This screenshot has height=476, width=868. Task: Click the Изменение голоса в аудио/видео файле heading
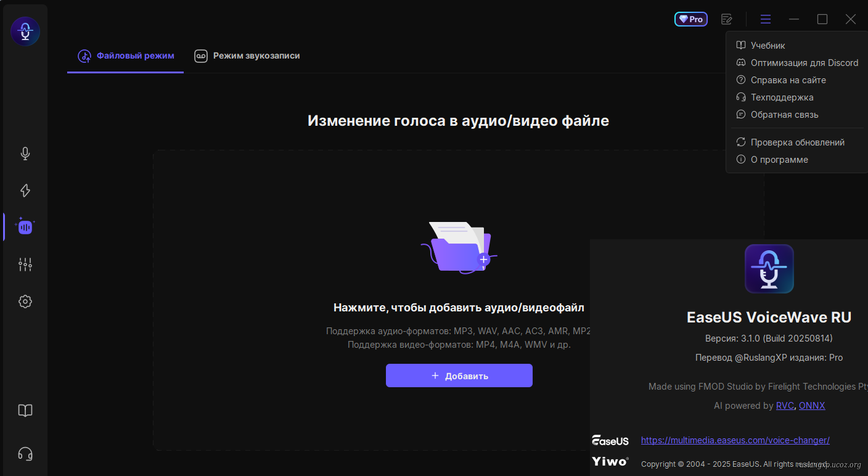pyautogui.click(x=458, y=121)
